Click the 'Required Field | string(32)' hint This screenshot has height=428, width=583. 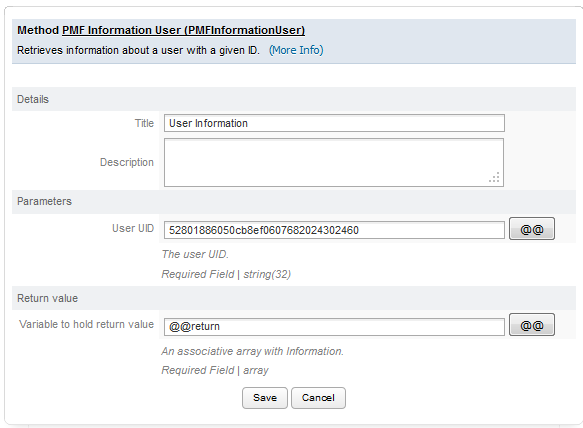[226, 274]
